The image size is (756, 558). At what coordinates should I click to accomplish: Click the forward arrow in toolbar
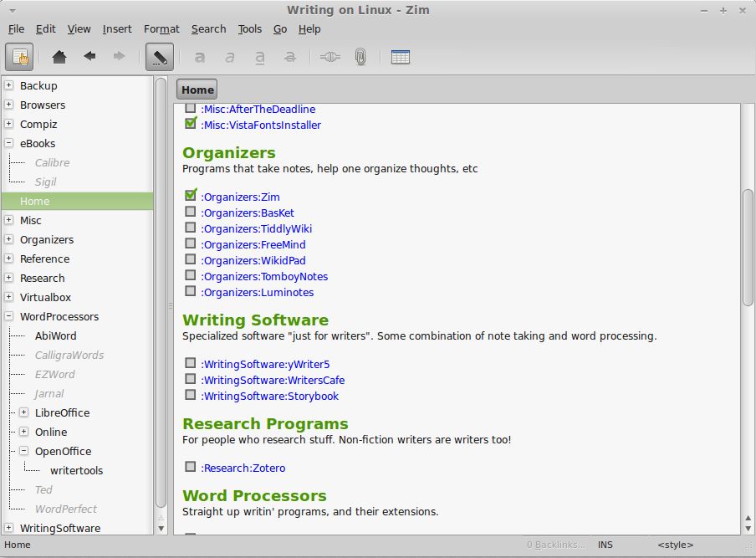click(119, 56)
